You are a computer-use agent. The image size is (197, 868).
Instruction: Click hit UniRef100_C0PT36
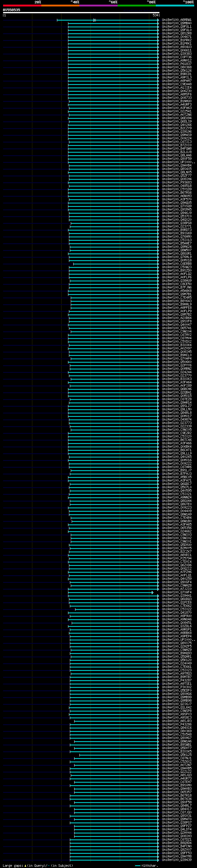[x=176, y=57]
